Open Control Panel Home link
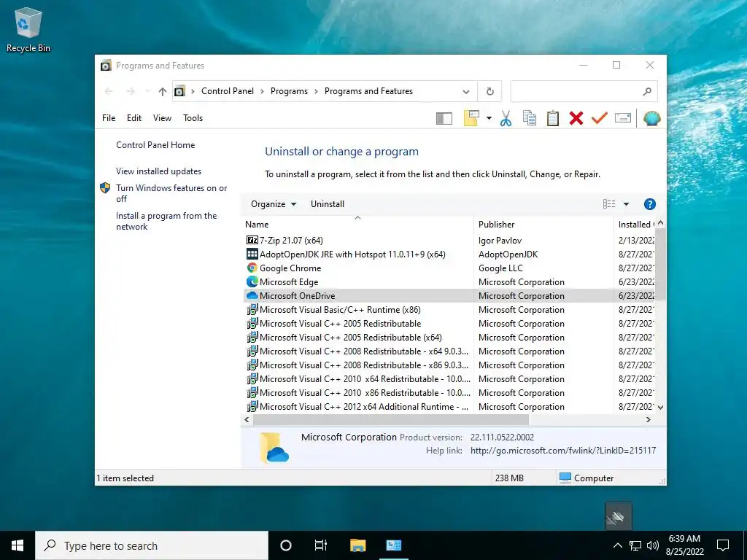The height and width of the screenshot is (560, 747). [x=155, y=145]
